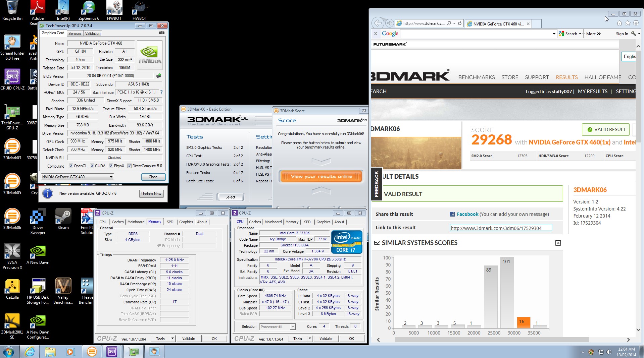Open Windows Start orb
Screen dimensions: 644x358
click(x=9, y=352)
